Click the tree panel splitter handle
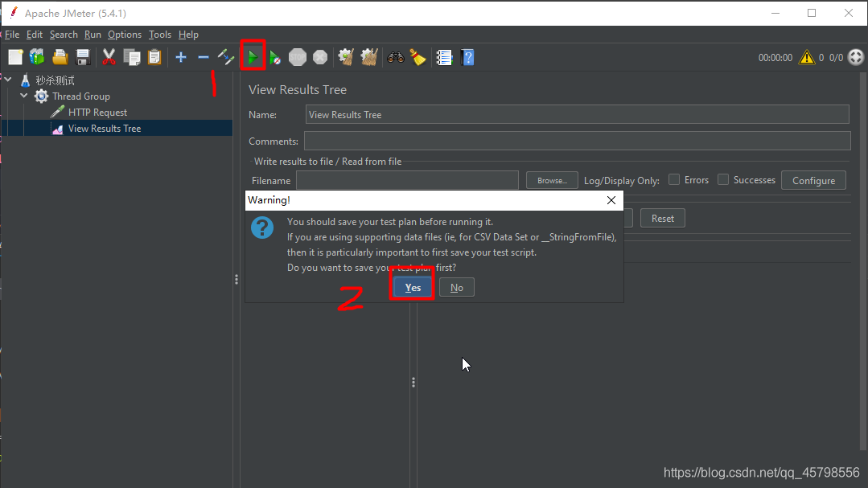 [237, 280]
